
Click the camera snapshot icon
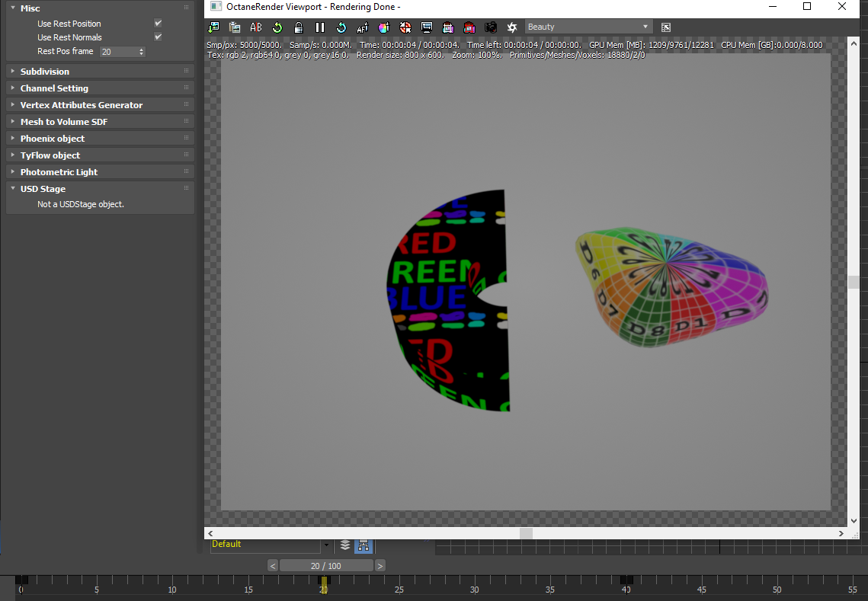491,27
